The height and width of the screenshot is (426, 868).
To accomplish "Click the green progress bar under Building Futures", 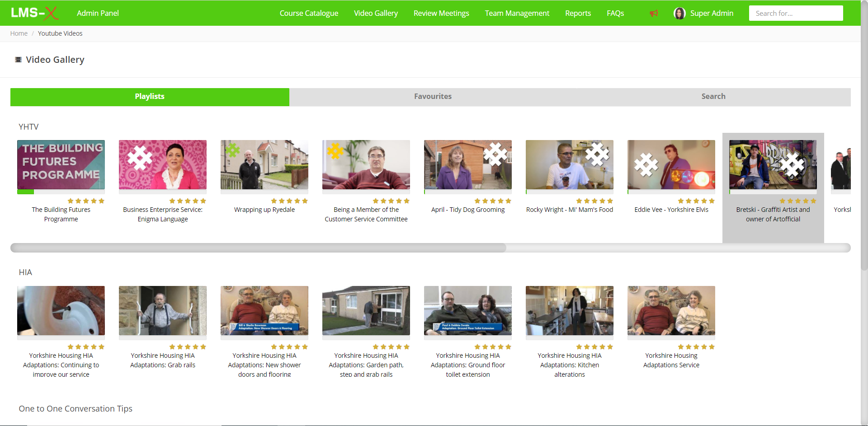I will (x=26, y=192).
